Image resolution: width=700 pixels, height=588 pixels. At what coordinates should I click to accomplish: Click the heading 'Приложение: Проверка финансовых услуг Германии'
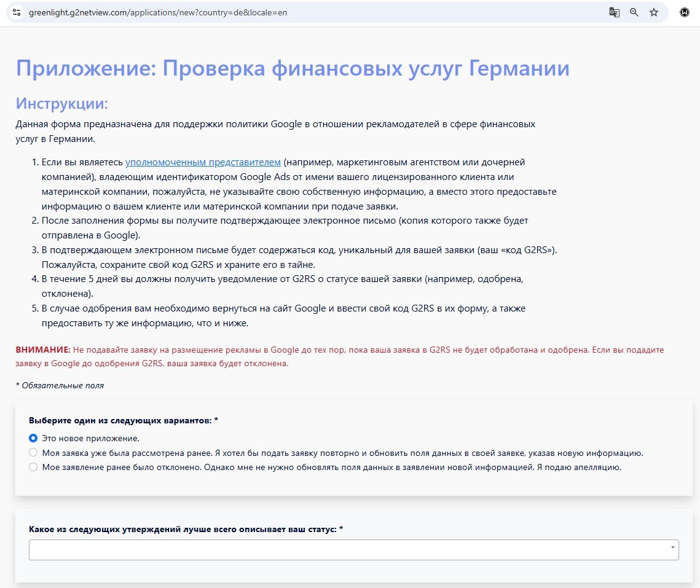[293, 68]
